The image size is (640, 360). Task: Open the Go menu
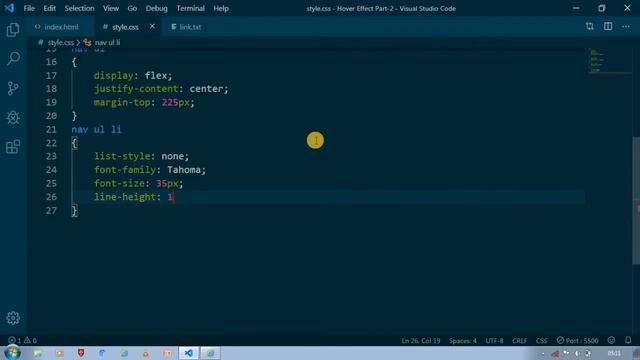(x=132, y=8)
